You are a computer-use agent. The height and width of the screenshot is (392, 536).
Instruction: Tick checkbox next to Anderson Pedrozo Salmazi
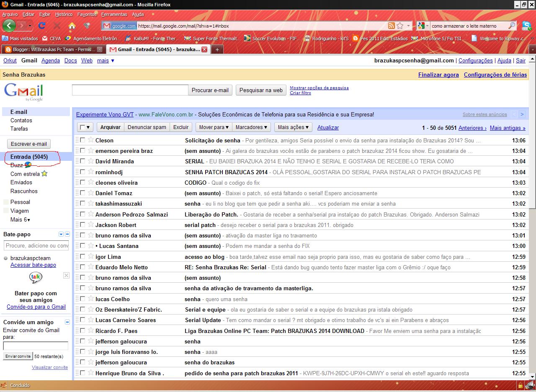pyautogui.click(x=82, y=214)
